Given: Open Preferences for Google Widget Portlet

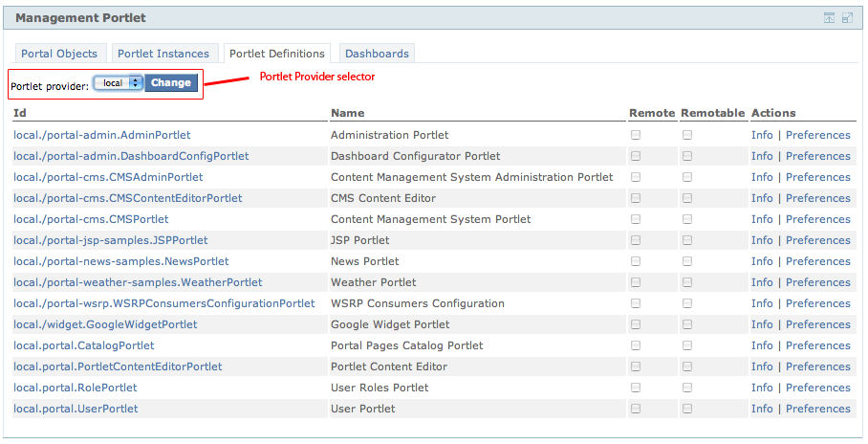Looking at the screenshot, I should [817, 324].
